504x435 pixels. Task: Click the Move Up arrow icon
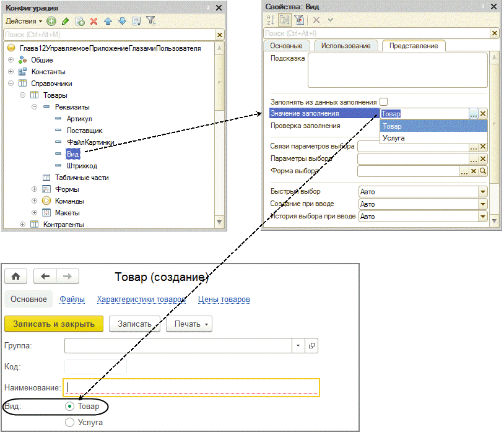[108, 21]
